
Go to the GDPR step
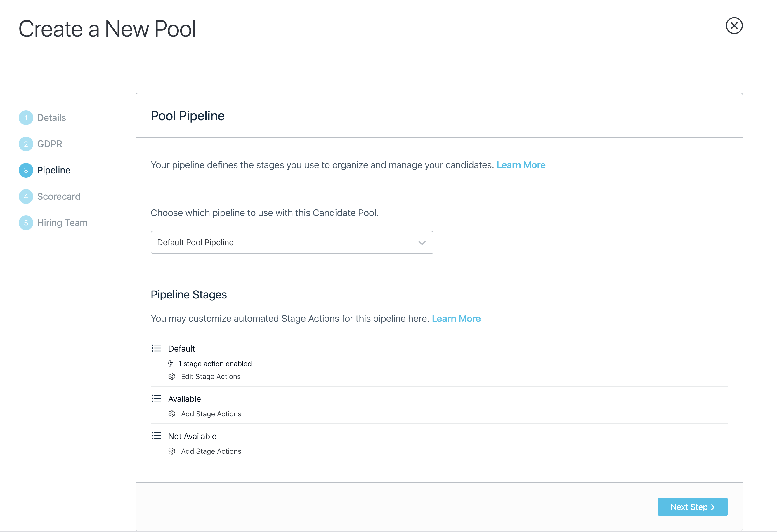pos(49,144)
